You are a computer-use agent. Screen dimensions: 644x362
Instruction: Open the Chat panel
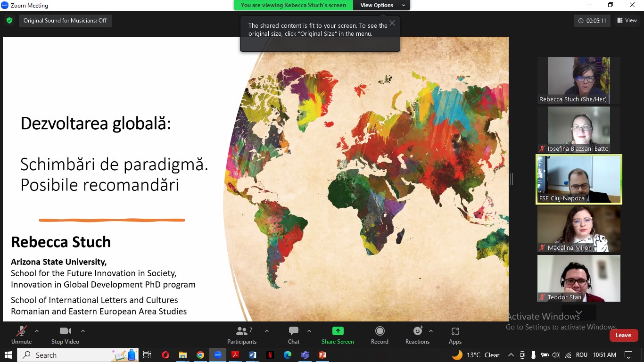pyautogui.click(x=294, y=335)
